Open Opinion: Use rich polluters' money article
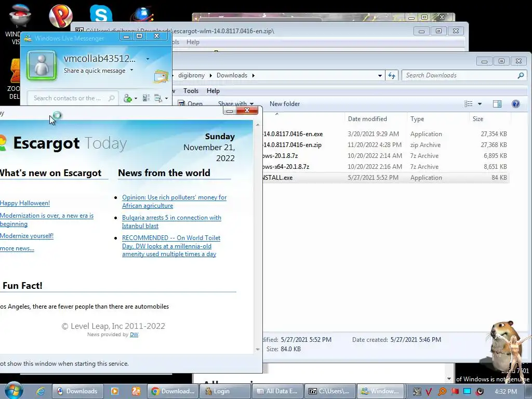Screen dimensions: 532x399 point(175,202)
